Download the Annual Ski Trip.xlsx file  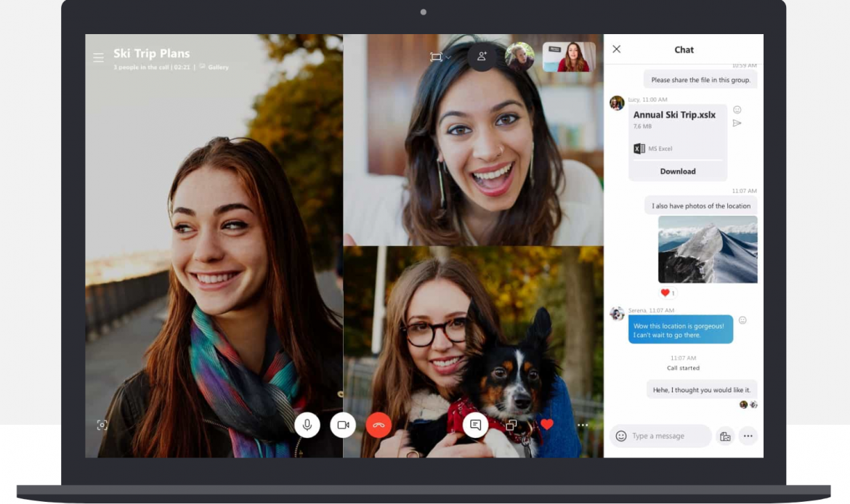pyautogui.click(x=678, y=171)
